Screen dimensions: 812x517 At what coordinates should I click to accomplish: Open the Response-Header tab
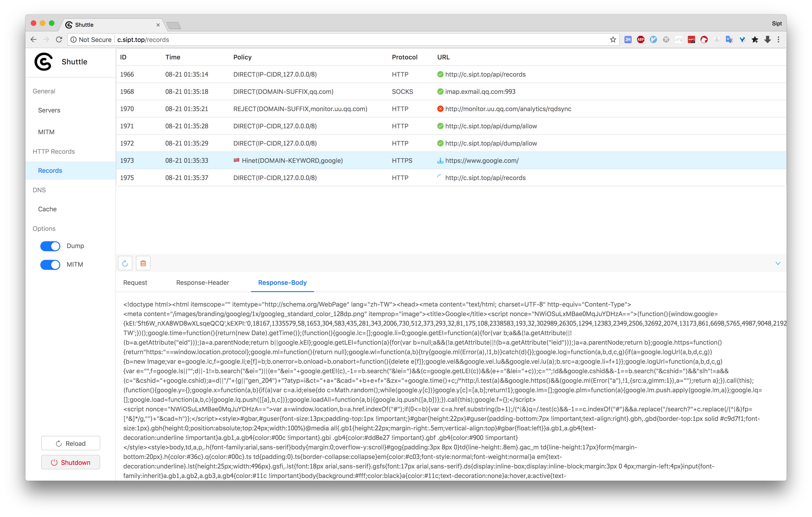tap(202, 283)
